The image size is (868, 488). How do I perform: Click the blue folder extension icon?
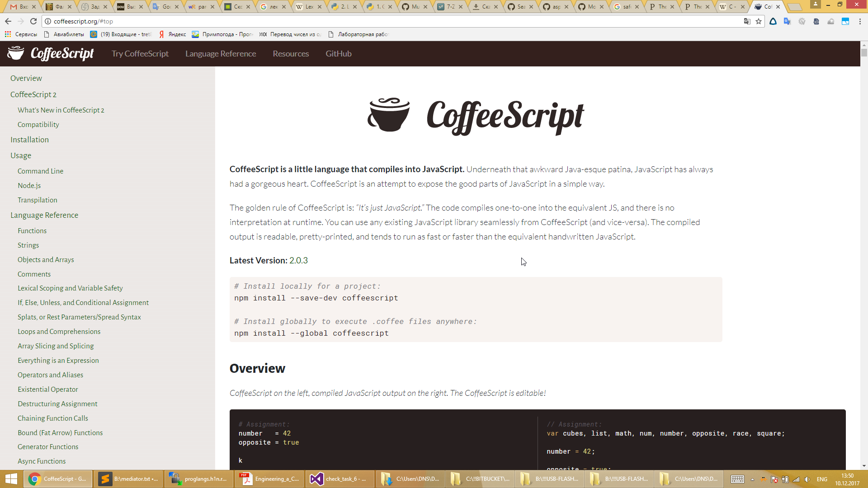[845, 21]
